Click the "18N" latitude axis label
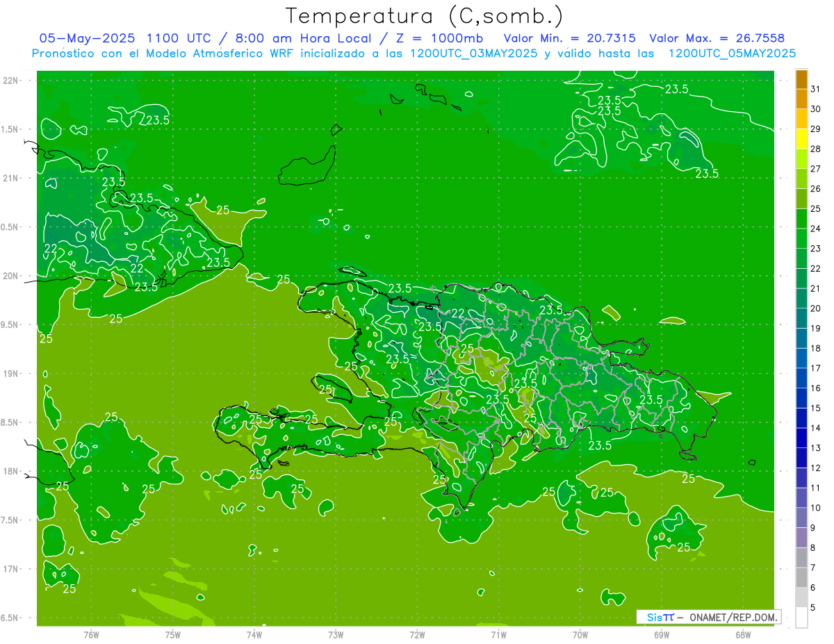 click(10, 471)
